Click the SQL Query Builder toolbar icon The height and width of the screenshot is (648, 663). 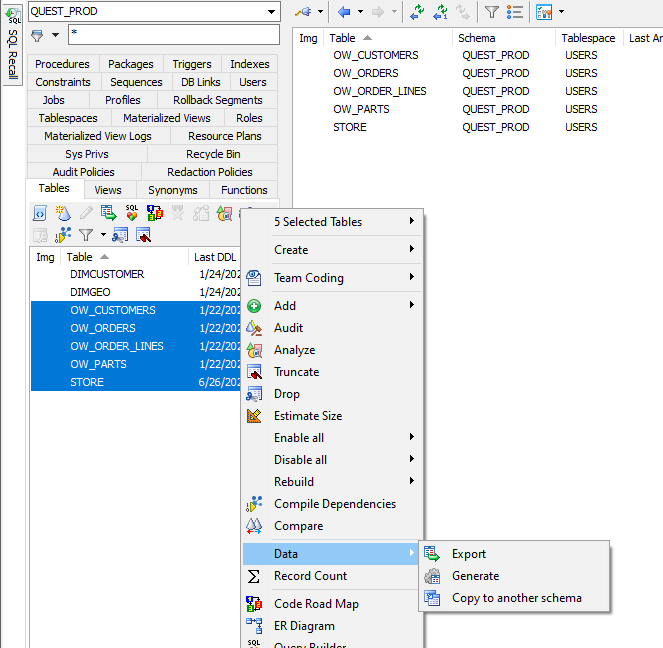tap(132, 213)
